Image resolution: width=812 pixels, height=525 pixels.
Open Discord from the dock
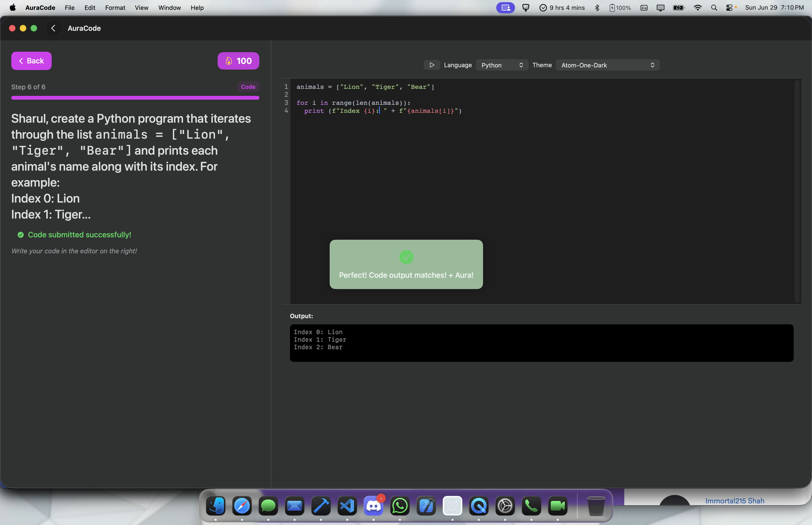[x=373, y=506]
